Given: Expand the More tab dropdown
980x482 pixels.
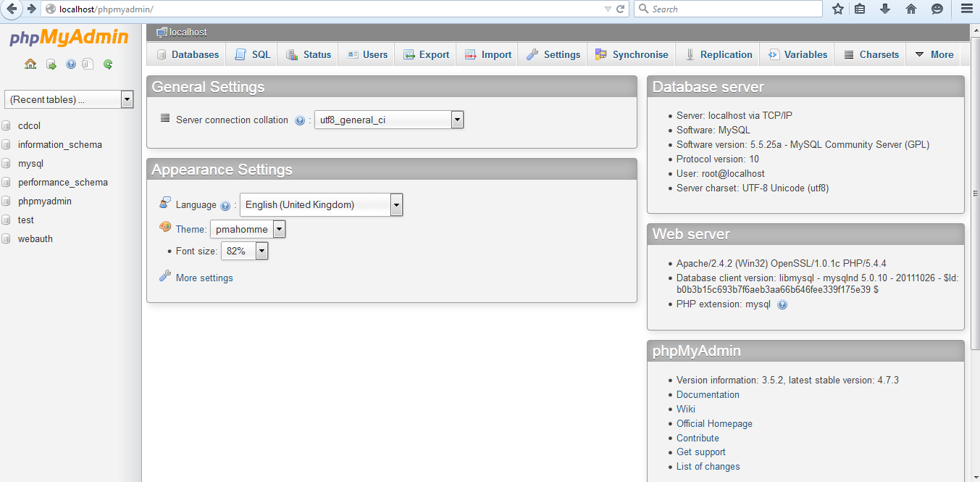Looking at the screenshot, I should [934, 54].
